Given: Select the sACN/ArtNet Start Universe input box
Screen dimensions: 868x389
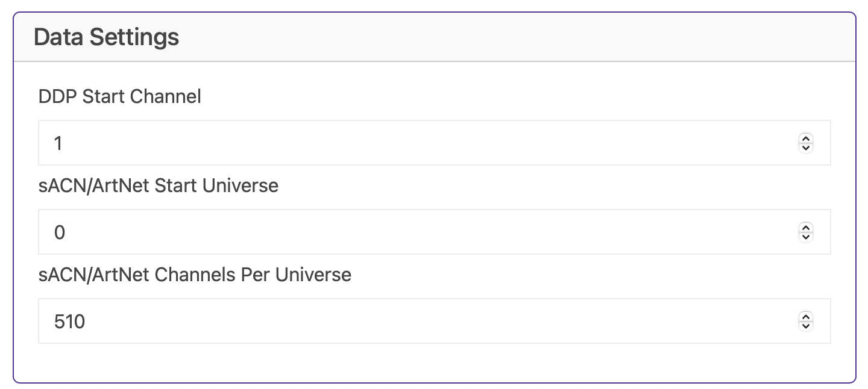Looking at the screenshot, I should [x=435, y=232].
